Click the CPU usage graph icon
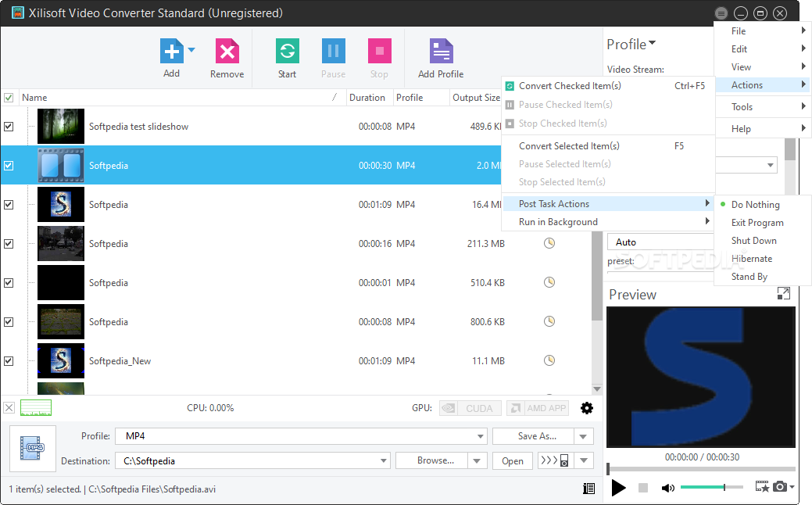The height and width of the screenshot is (505, 812). click(36, 407)
